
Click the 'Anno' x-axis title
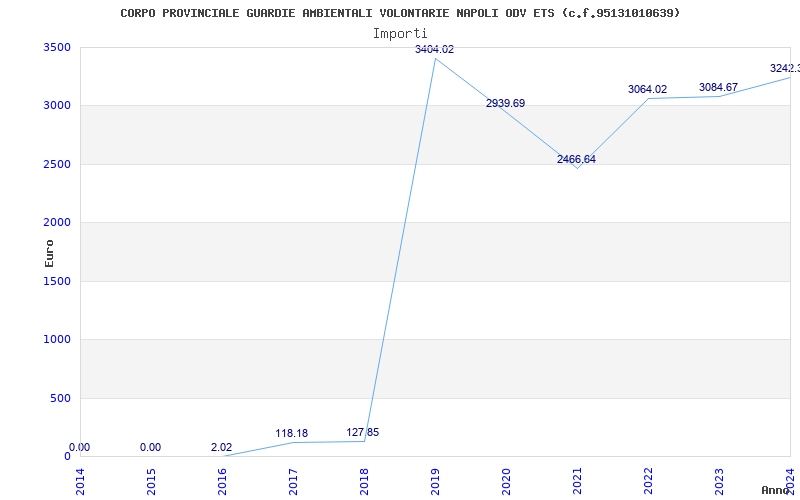point(776,490)
